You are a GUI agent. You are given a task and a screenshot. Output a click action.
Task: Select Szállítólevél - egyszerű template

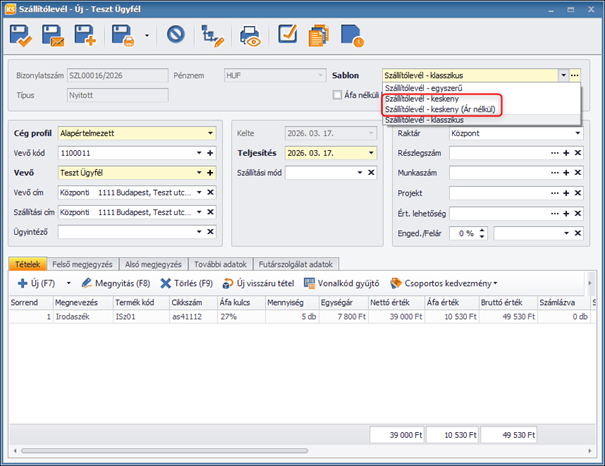481,88
